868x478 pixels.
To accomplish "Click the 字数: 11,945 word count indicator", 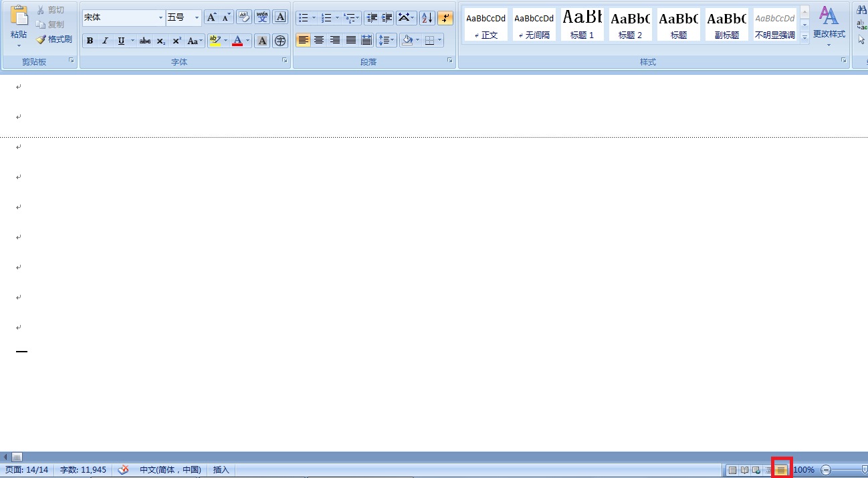I will point(83,470).
